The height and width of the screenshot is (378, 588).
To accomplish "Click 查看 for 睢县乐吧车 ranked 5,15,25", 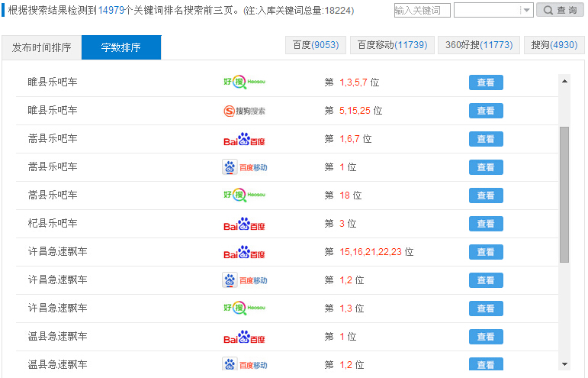I will point(486,111).
